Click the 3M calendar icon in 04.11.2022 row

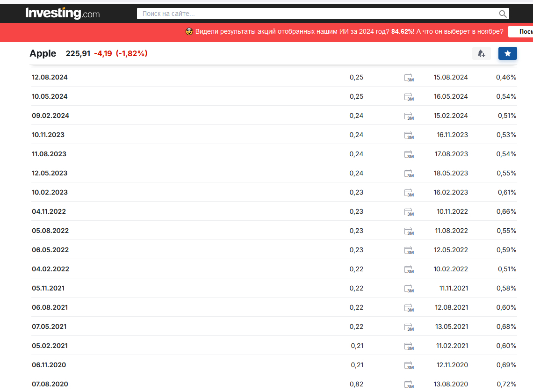(409, 212)
